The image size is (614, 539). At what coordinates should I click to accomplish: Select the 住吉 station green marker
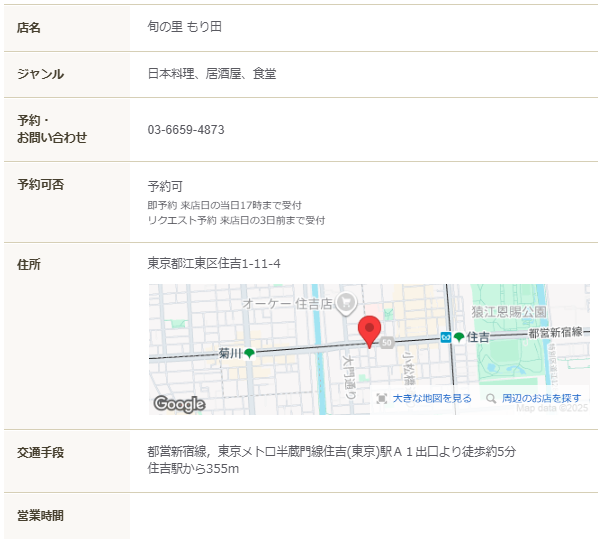coord(459,337)
